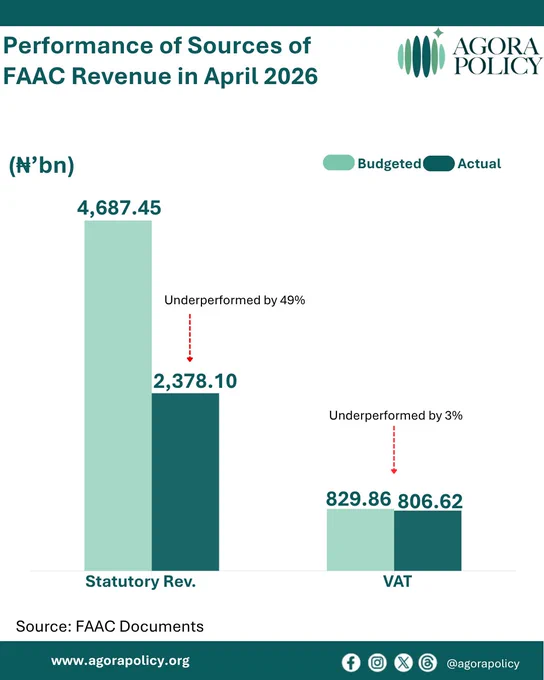This screenshot has width=544, height=680.
Task: Click the @agorapolicy handle
Action: point(482,664)
